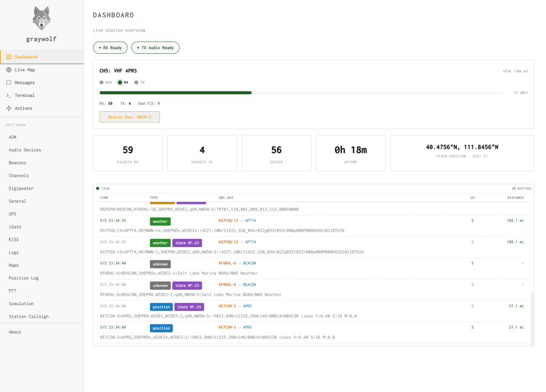Click the green RX status indicator
The image size is (546, 392).
click(x=120, y=83)
